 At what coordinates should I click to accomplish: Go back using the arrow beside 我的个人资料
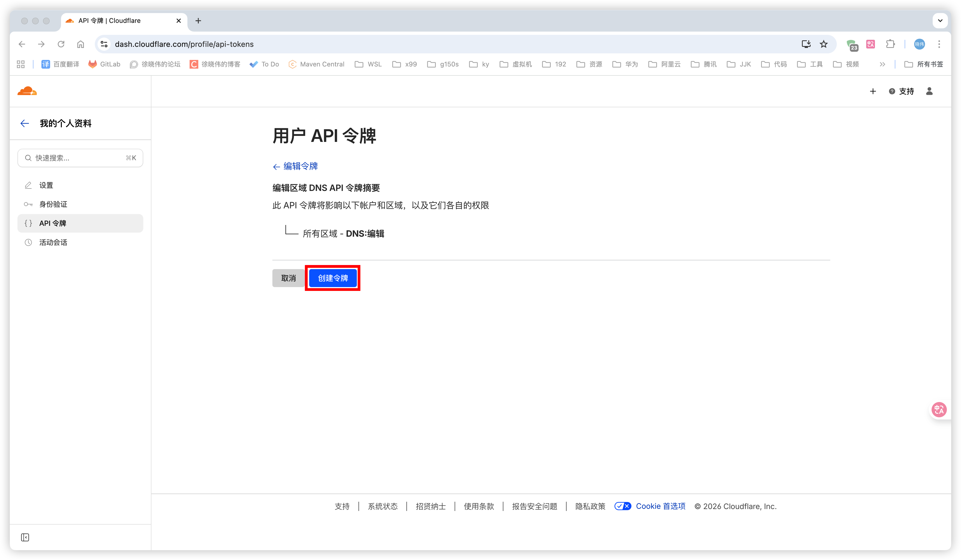tap(25, 123)
